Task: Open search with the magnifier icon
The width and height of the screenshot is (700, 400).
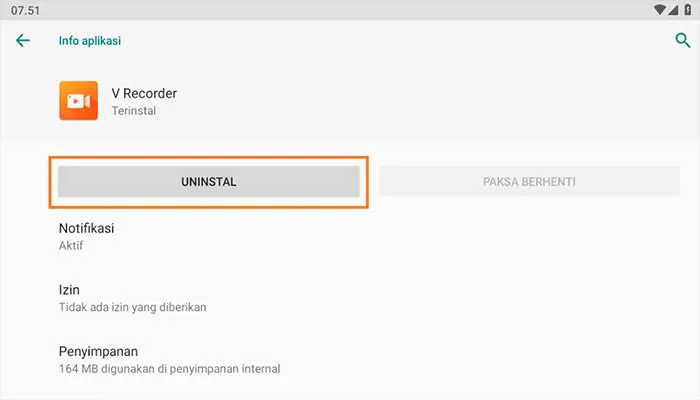Action: [683, 41]
